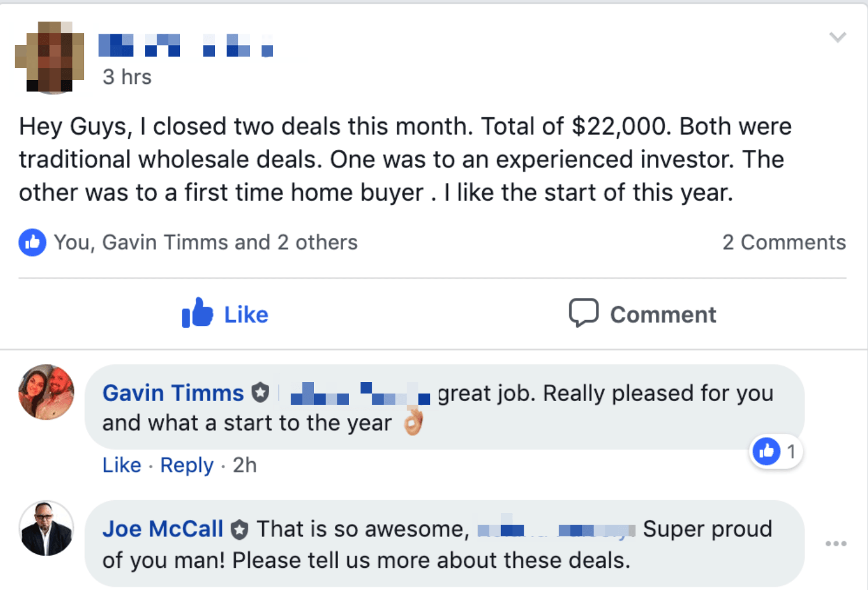
Task: Click the "3 hrs" post timestamp
Action: tap(127, 77)
